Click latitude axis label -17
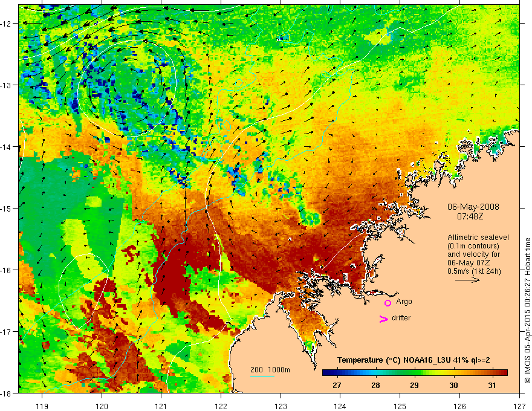The height and width of the screenshot is (411, 532). pos(7,331)
